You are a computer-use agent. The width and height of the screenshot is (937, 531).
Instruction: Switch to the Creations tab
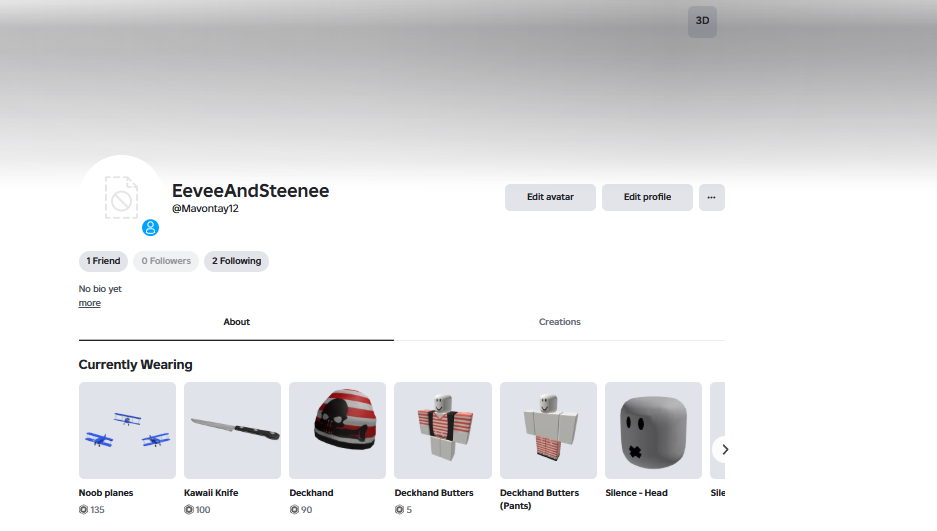[559, 322]
